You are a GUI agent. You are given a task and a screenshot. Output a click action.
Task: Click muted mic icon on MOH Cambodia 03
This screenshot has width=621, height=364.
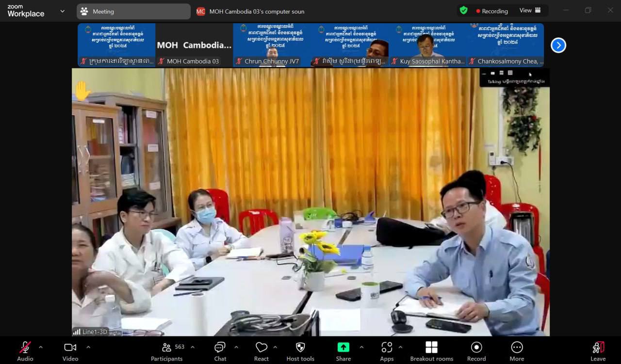161,61
